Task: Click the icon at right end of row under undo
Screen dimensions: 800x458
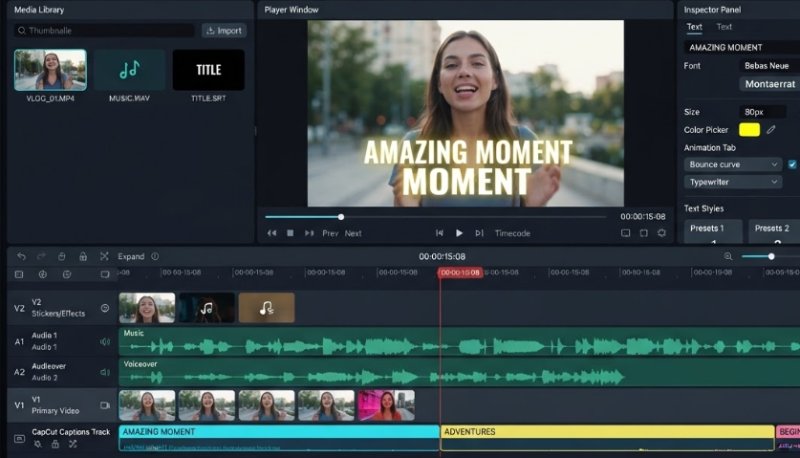Action: 105,274
